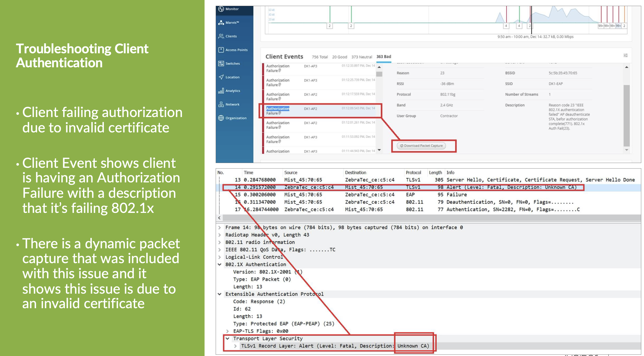Expand EAP-TLS Flags field
644x356 pixels.
[x=227, y=331]
